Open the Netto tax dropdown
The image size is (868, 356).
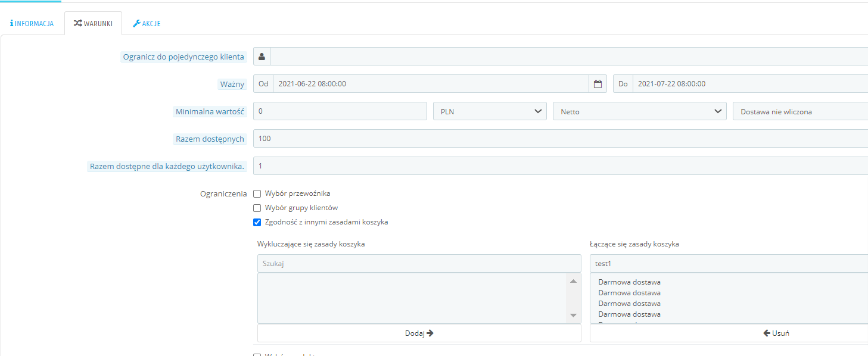tap(640, 111)
